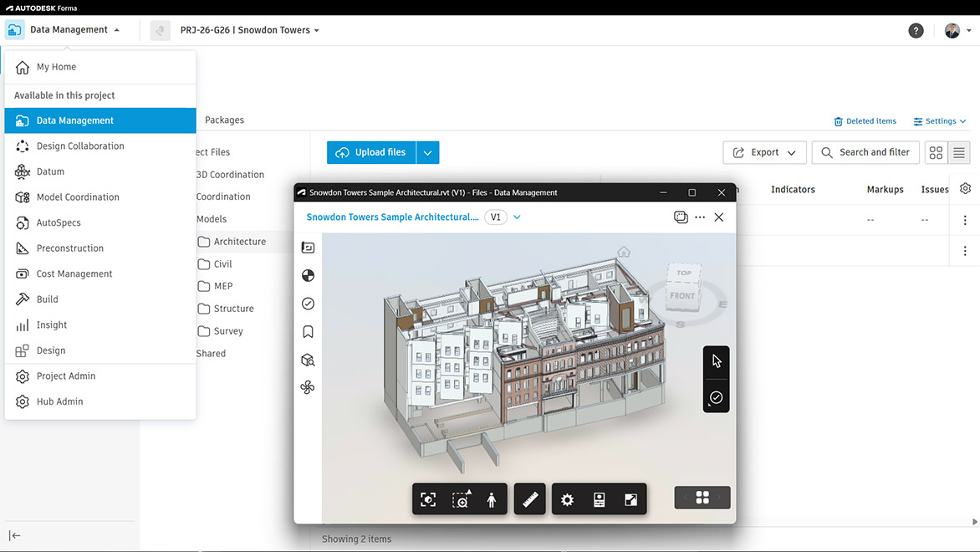Close the viewer panel with the X
Image resolution: width=980 pixels, height=552 pixels.
[x=719, y=217]
